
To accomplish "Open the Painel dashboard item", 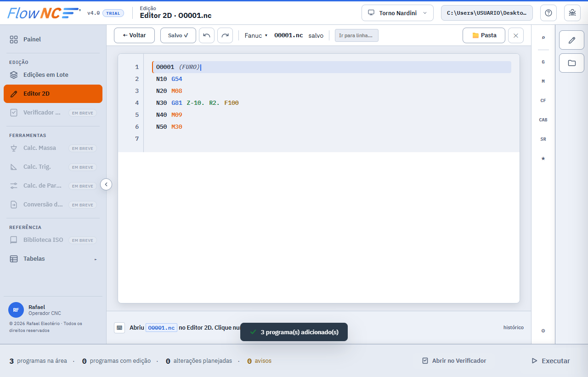I will pyautogui.click(x=53, y=40).
